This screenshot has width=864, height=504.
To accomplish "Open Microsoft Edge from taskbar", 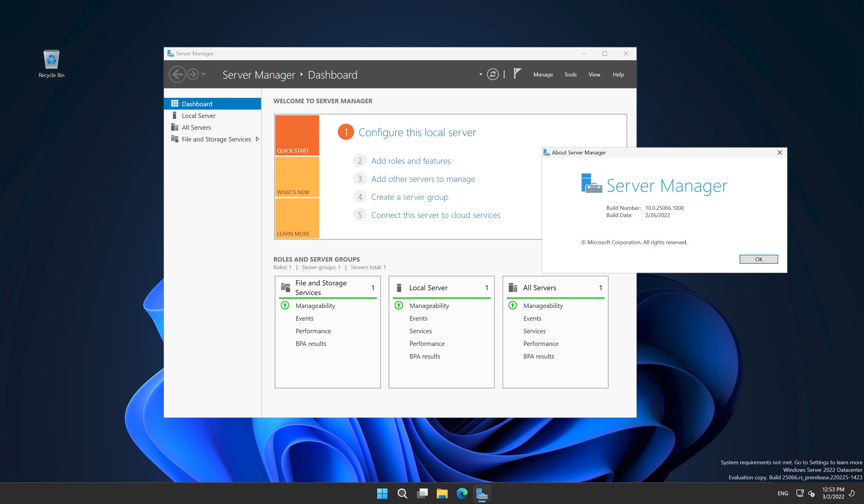I will point(462,493).
